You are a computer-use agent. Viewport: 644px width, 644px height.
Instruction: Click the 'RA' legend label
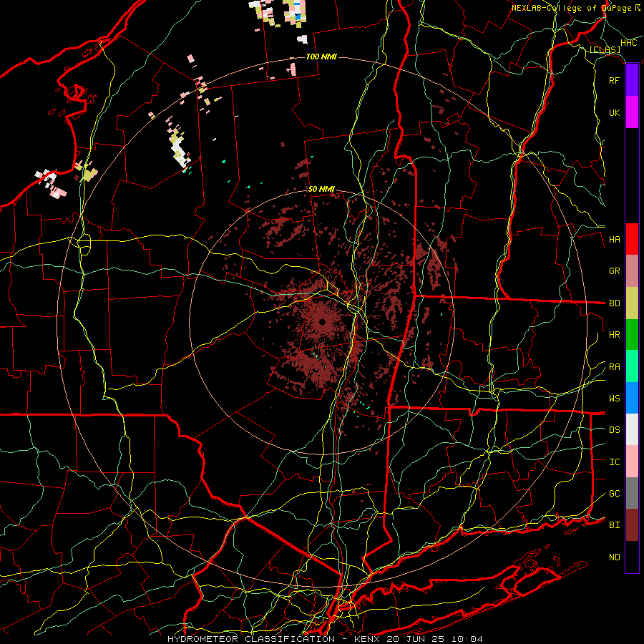(x=614, y=367)
